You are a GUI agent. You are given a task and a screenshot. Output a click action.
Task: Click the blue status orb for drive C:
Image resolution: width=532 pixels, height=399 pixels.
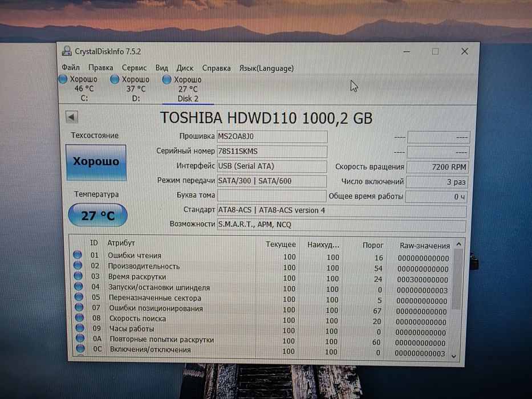pos(63,79)
